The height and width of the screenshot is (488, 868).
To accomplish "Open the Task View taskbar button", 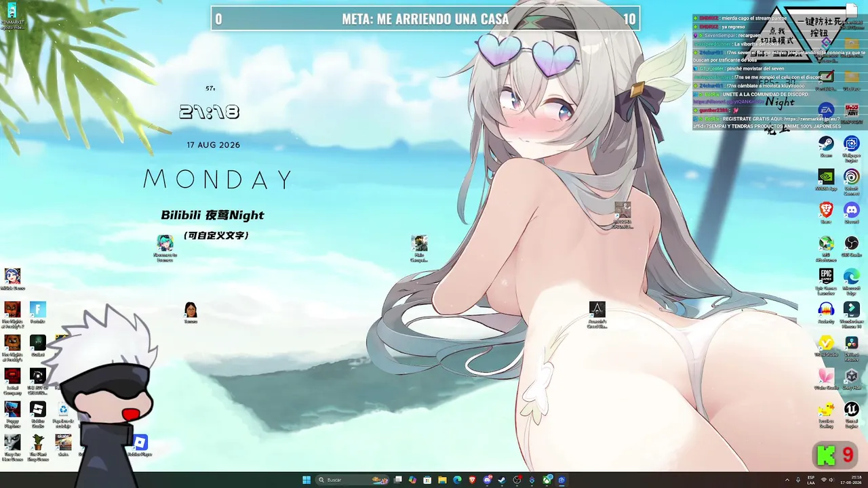I will point(398,480).
